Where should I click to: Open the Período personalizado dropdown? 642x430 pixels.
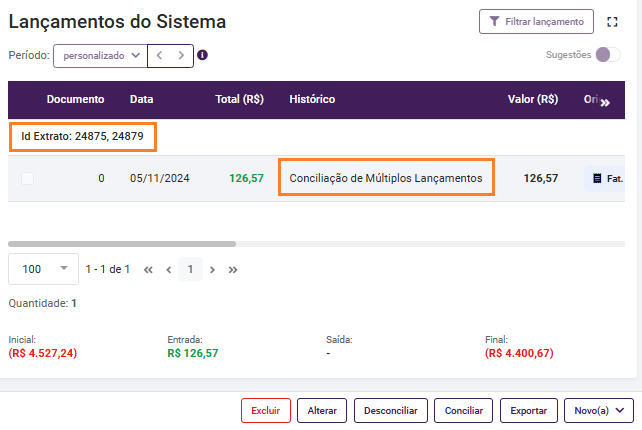[x=100, y=56]
